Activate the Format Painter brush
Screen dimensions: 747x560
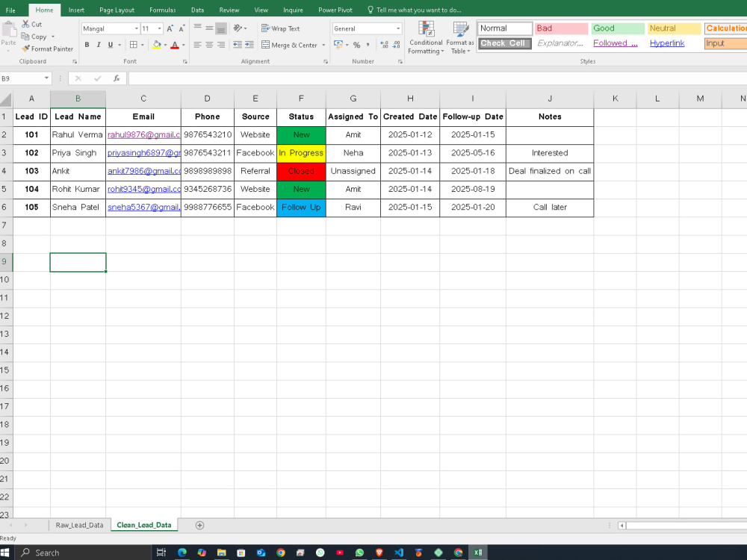click(47, 49)
